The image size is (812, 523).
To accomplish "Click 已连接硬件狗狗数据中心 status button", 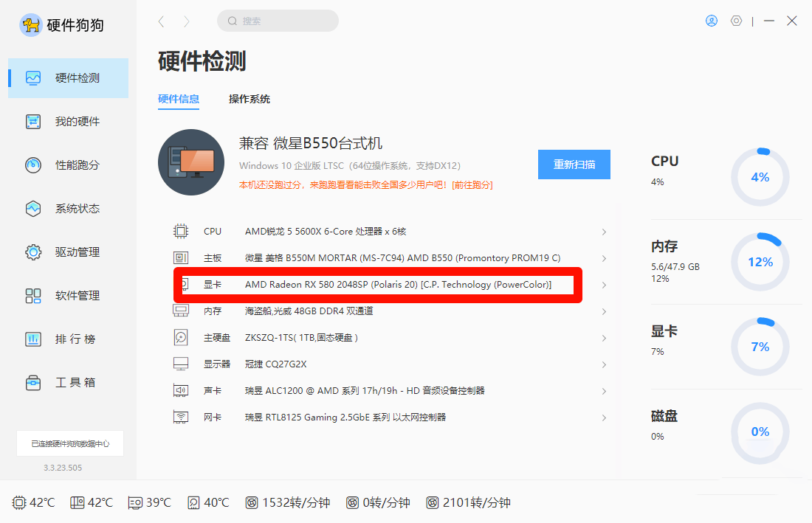I will [70, 443].
